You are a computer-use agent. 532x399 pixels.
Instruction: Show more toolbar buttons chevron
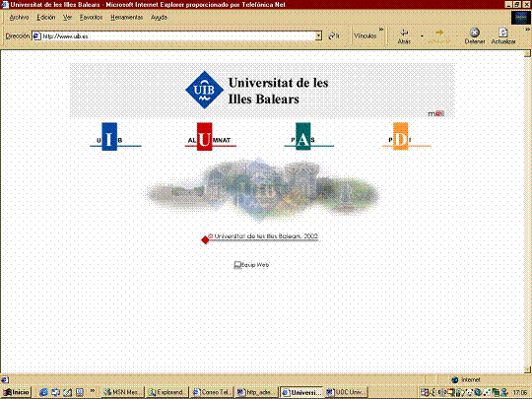[x=528, y=30]
